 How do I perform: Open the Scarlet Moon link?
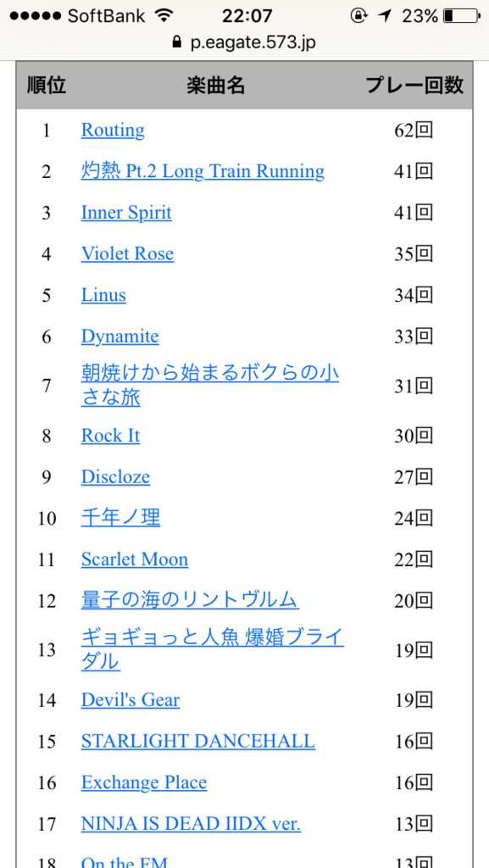tap(135, 559)
